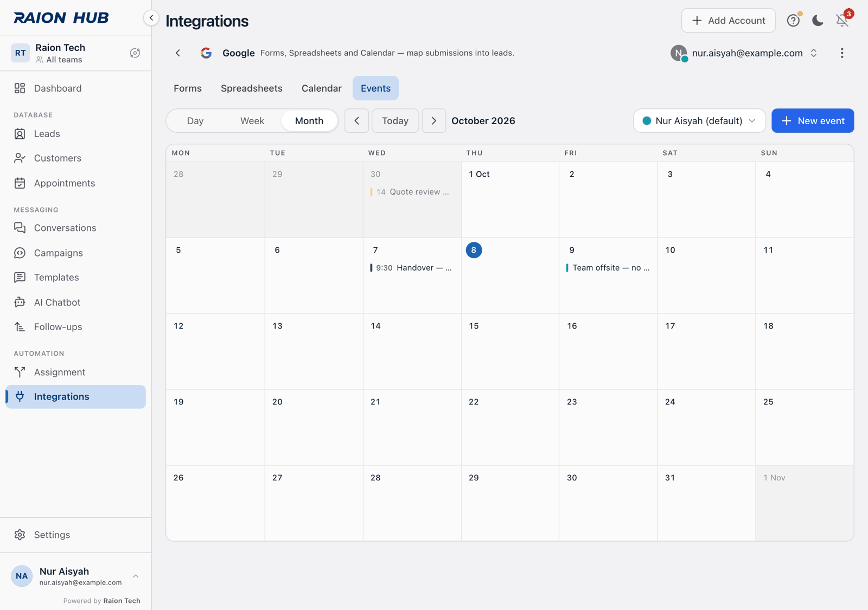This screenshot has width=868, height=610.
Task: Expand the Nur Aisyah user menu chevron
Action: [x=136, y=576]
